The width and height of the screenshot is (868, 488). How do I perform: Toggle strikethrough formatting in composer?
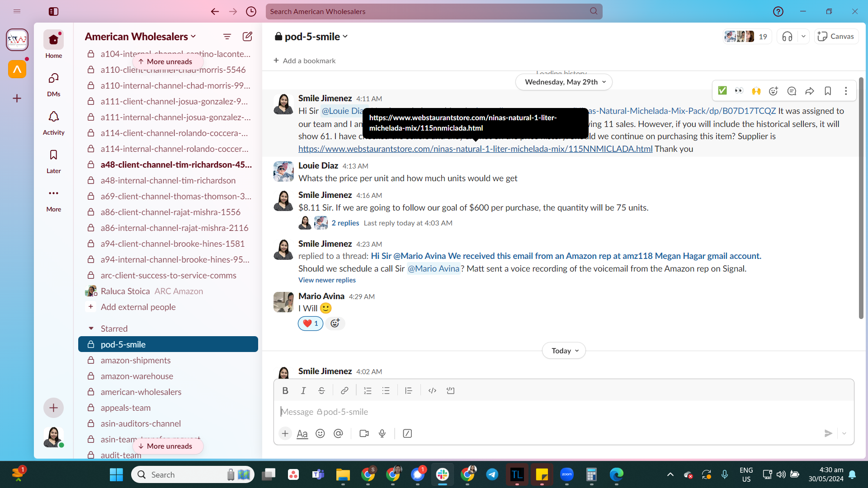(x=321, y=391)
